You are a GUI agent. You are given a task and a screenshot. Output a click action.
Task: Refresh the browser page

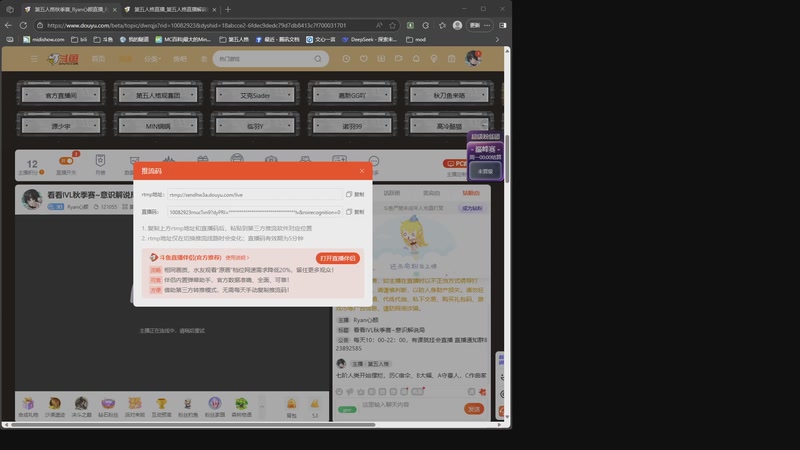(x=23, y=25)
